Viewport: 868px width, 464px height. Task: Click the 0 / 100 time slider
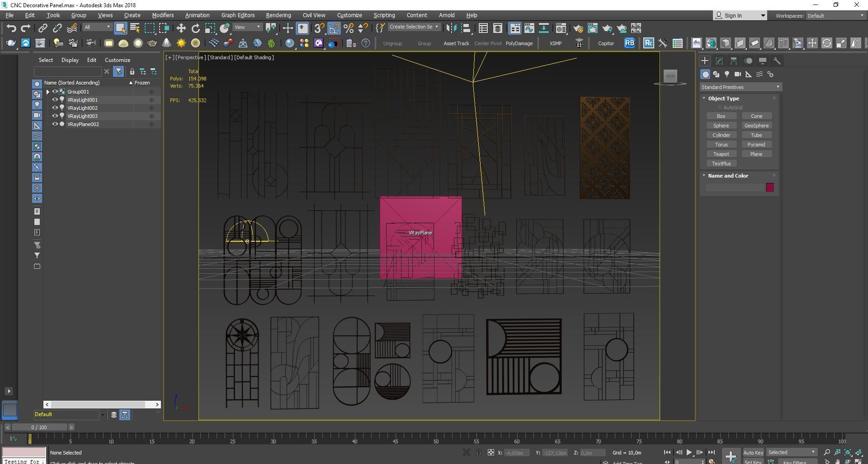[39, 427]
